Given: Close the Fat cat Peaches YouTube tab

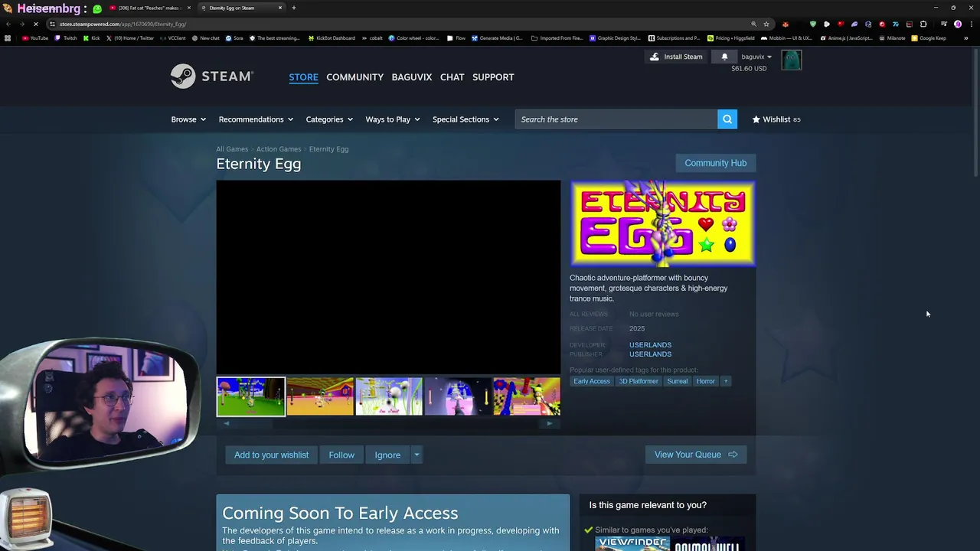Looking at the screenshot, I should (188, 8).
